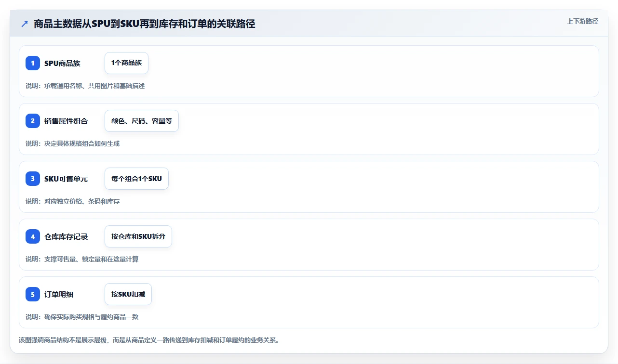Image resolution: width=618 pixels, height=364 pixels.
Task: Click the arrow icon beside the title
Action: (x=25, y=24)
